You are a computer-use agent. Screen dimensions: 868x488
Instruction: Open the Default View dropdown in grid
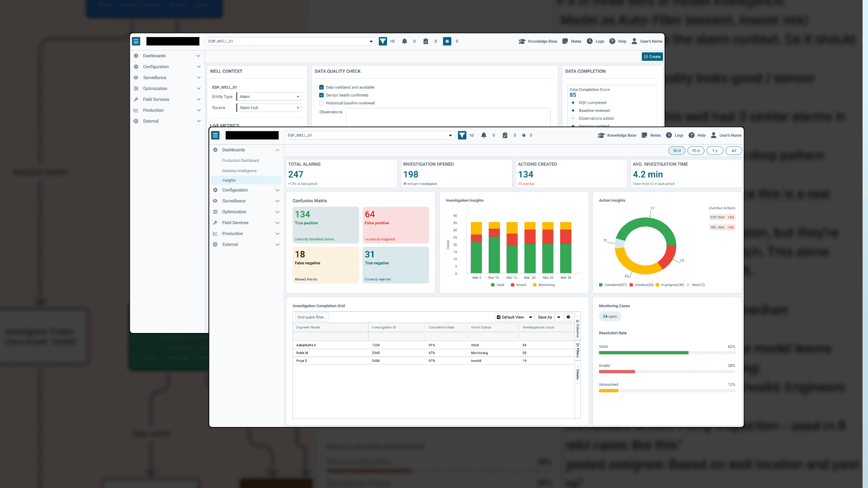(514, 317)
